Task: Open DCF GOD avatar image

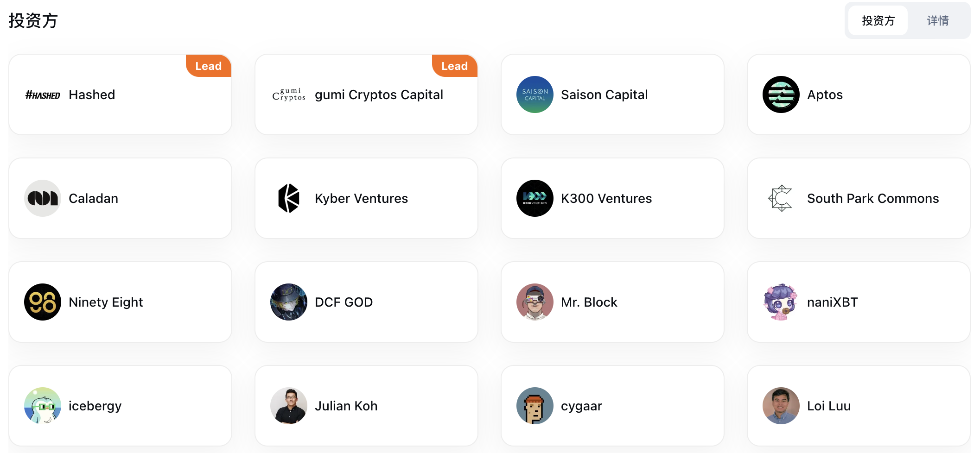Action: pyautogui.click(x=289, y=302)
